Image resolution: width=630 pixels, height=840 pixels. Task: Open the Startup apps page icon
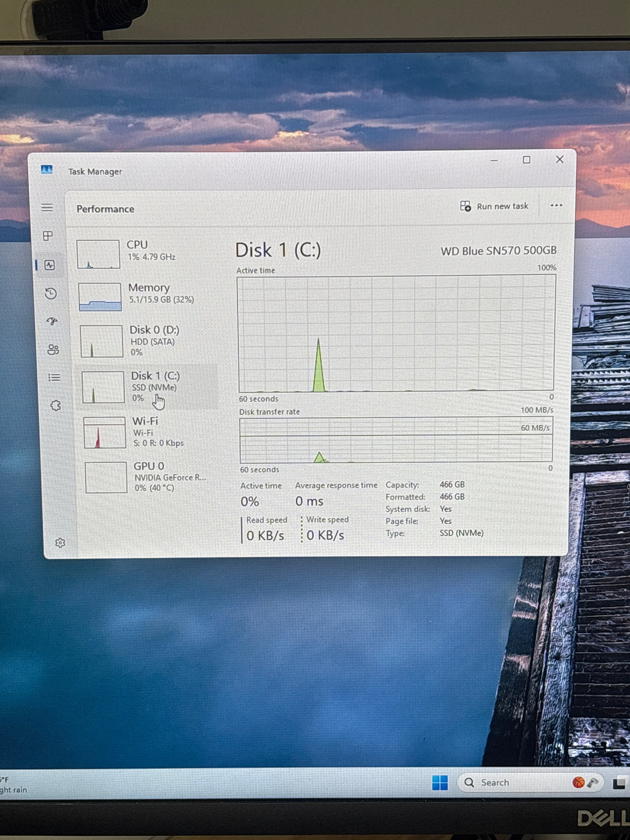coord(52,321)
